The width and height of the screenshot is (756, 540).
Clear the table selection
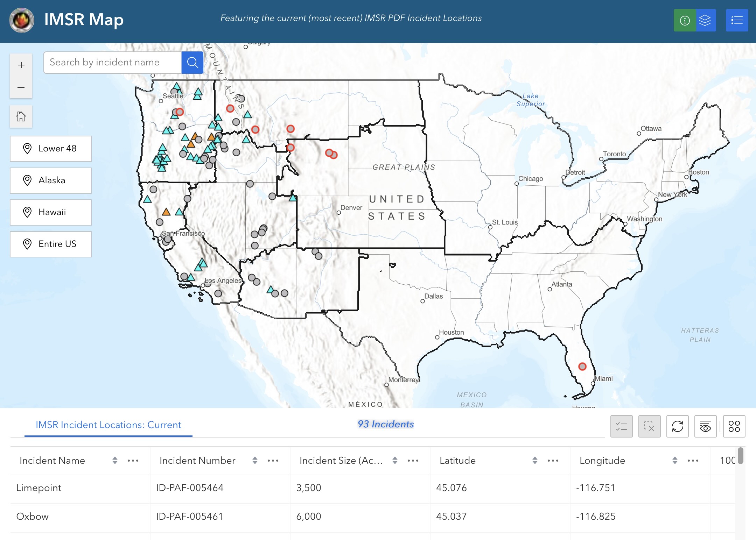pyautogui.click(x=649, y=426)
